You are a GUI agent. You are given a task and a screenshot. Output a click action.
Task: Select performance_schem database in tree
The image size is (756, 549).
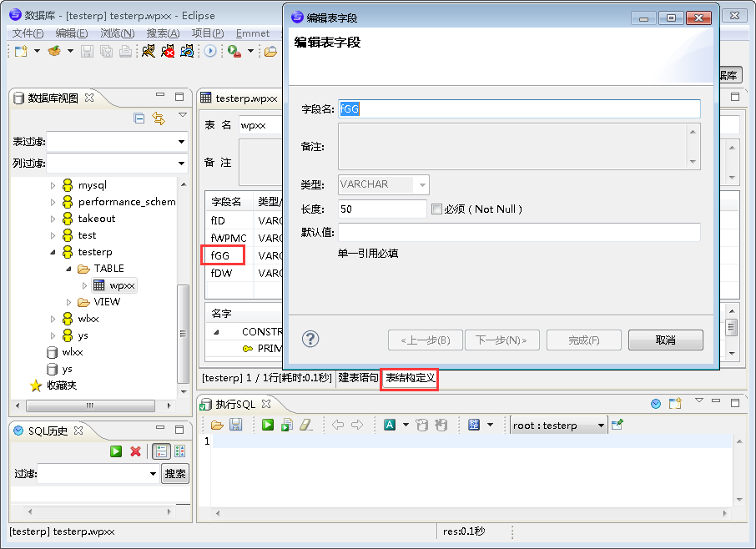127,202
